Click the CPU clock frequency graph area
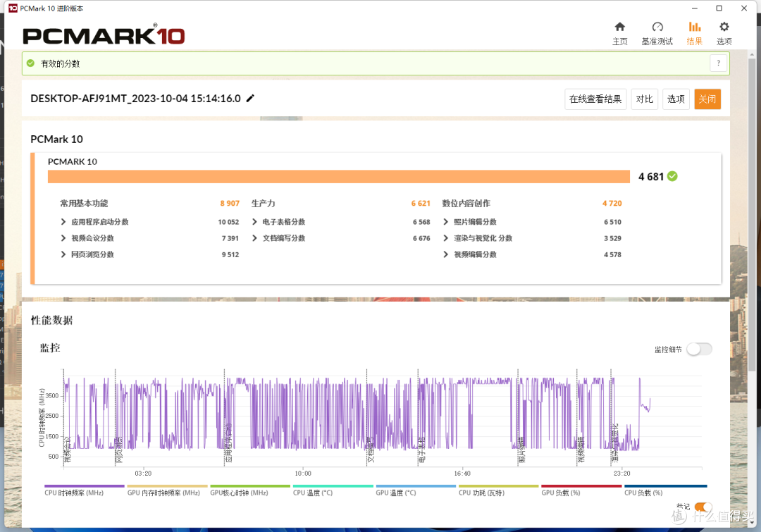 coord(383,419)
